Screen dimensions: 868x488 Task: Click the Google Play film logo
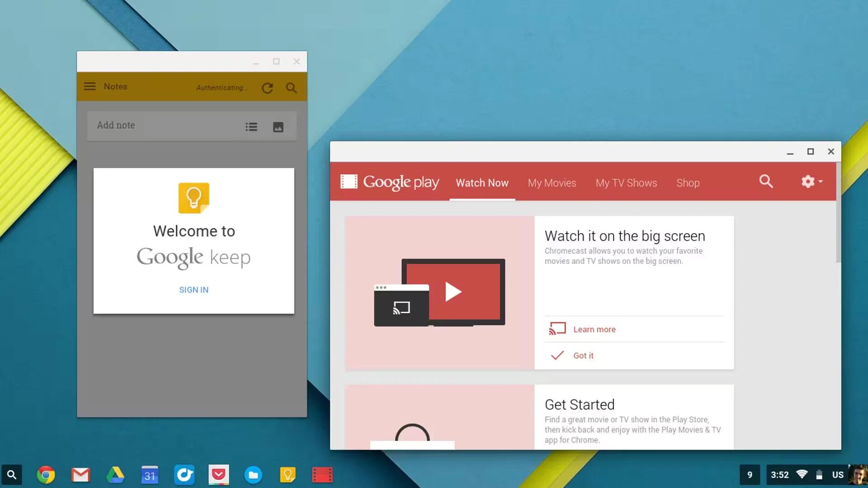coord(349,182)
